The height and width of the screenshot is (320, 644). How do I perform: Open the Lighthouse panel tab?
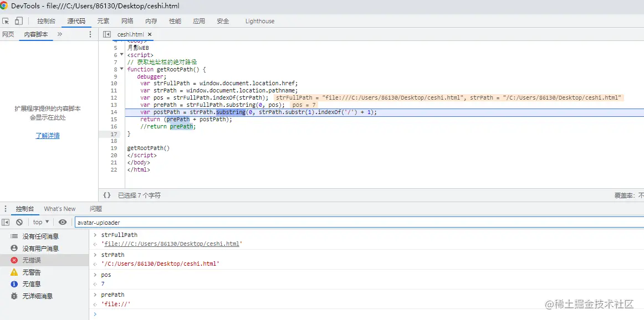coord(259,22)
